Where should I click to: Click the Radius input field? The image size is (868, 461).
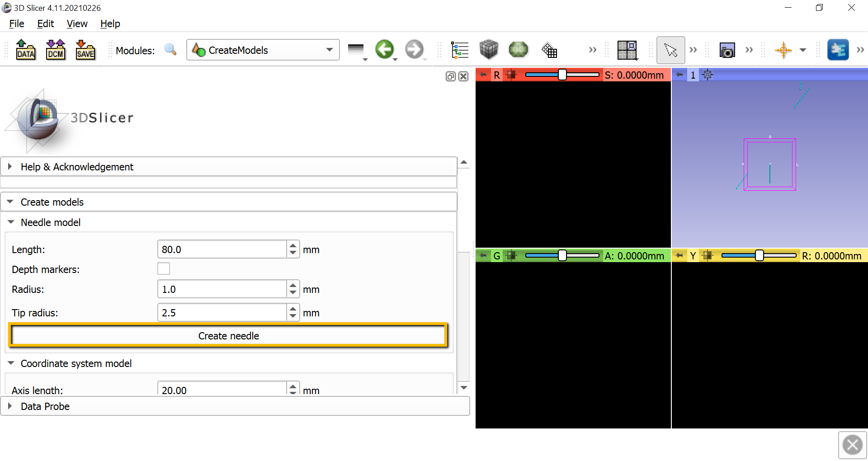pos(222,289)
